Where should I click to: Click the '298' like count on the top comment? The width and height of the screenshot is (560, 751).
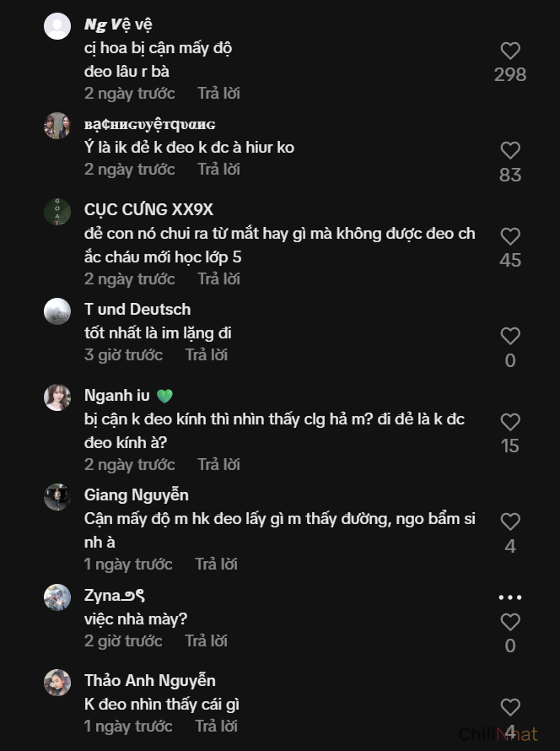point(510,74)
